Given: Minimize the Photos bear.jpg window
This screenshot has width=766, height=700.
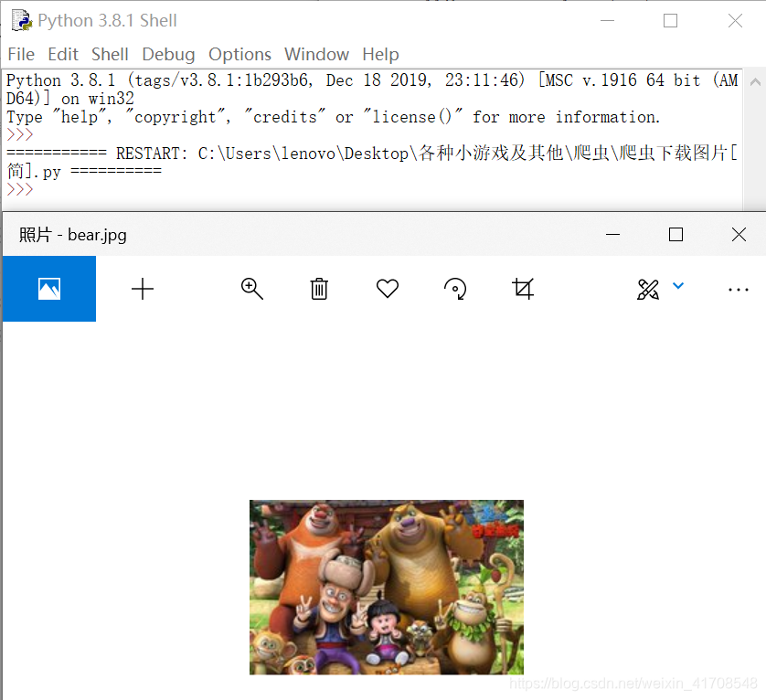Looking at the screenshot, I should tap(612, 235).
